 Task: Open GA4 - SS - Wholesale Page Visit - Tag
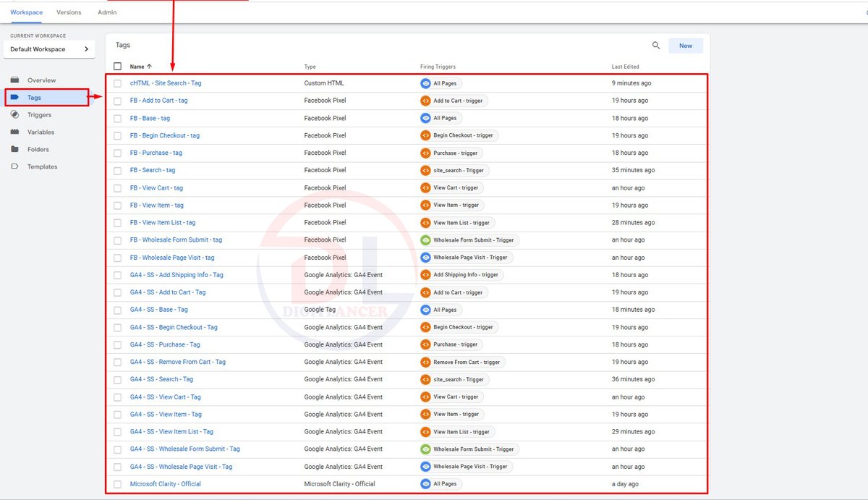(x=182, y=467)
